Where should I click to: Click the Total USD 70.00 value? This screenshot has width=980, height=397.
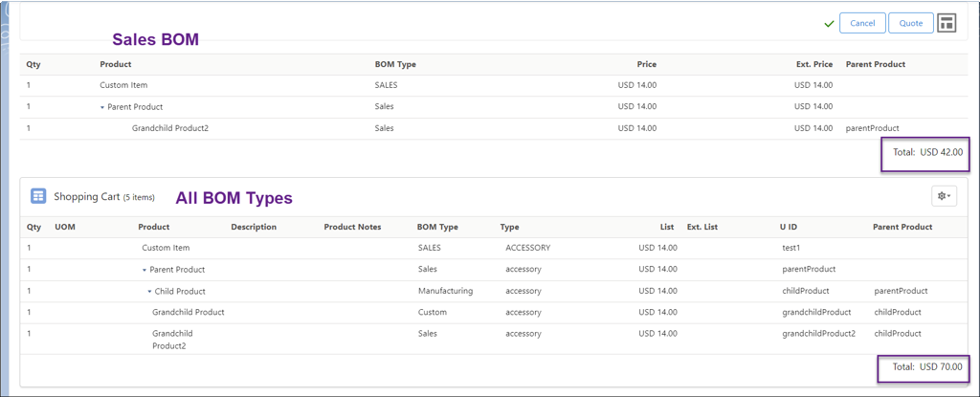point(942,367)
